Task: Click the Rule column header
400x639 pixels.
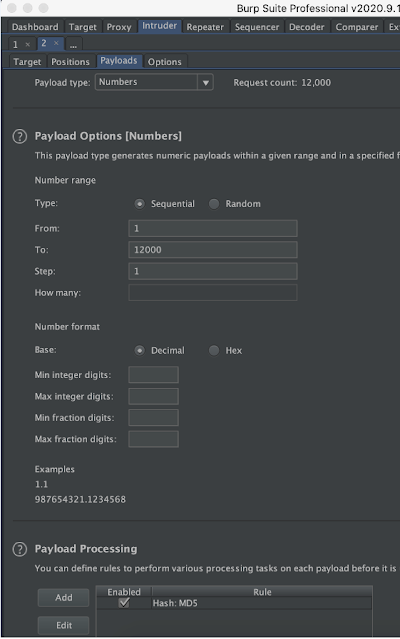Action: pyautogui.click(x=262, y=592)
